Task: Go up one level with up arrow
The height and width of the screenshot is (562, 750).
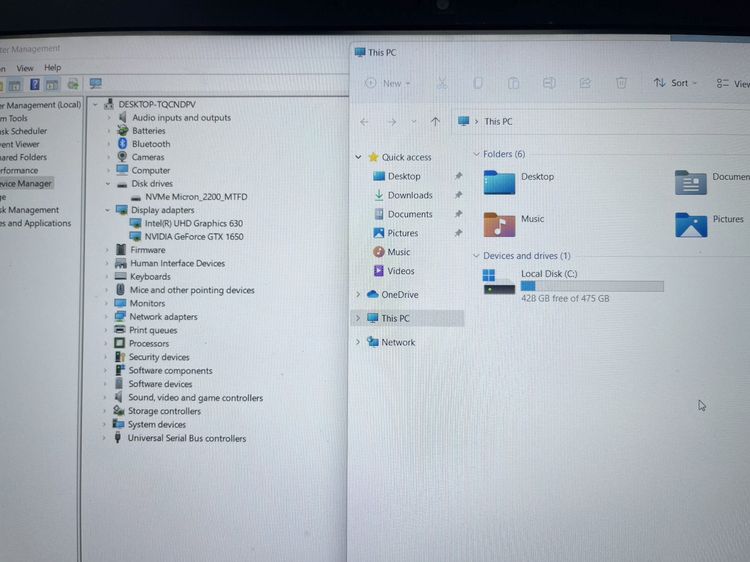Action: tap(435, 121)
